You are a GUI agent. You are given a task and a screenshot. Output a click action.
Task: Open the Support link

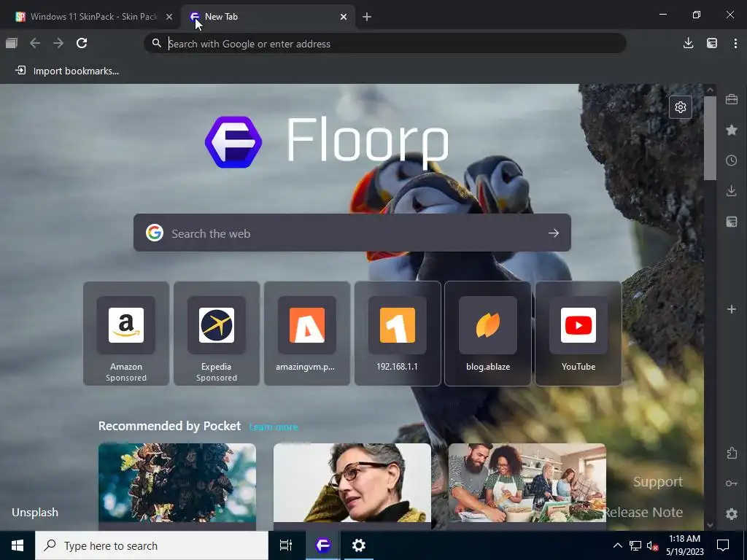tap(658, 482)
